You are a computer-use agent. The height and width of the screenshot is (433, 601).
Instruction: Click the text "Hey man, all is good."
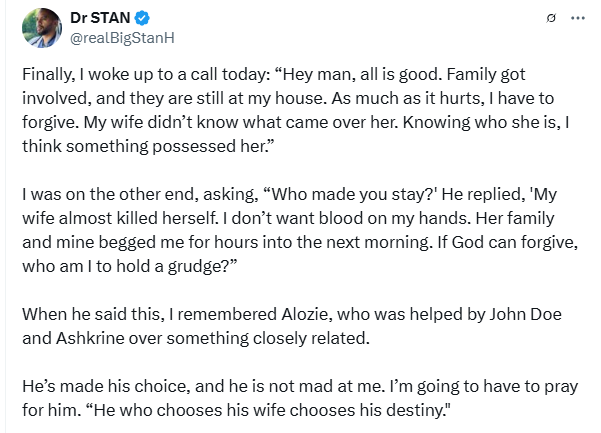[398, 74]
